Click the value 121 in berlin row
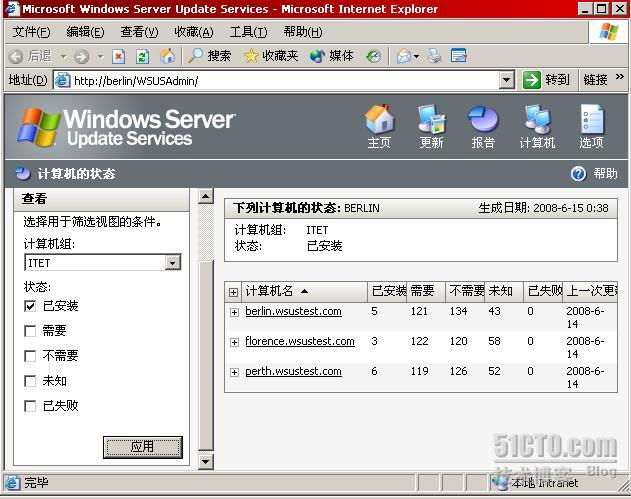Screen dimensions: 631x499 tap(419, 311)
